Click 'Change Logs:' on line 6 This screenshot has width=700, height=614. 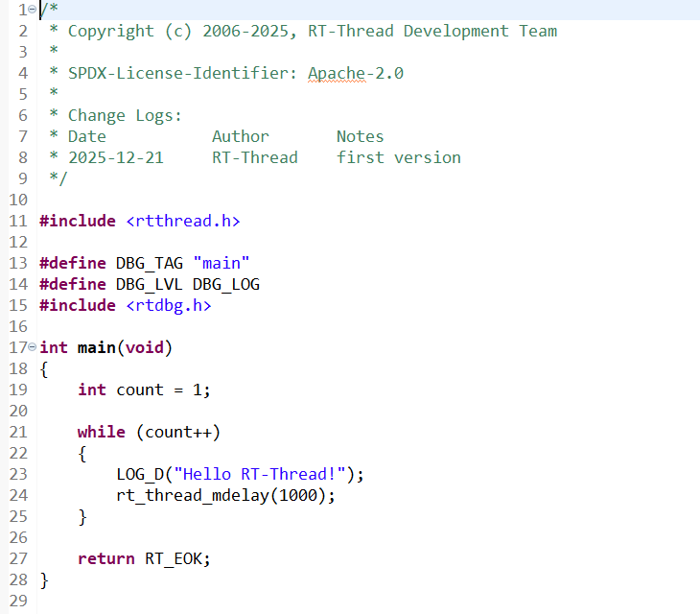(125, 116)
